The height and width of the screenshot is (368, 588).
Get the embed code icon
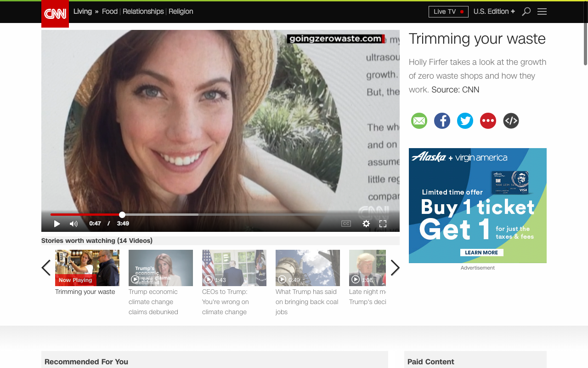click(x=511, y=121)
